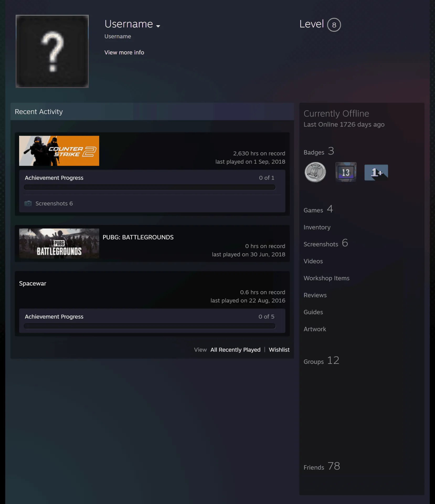Open the Guides page
The image size is (435, 504).
pyautogui.click(x=313, y=312)
